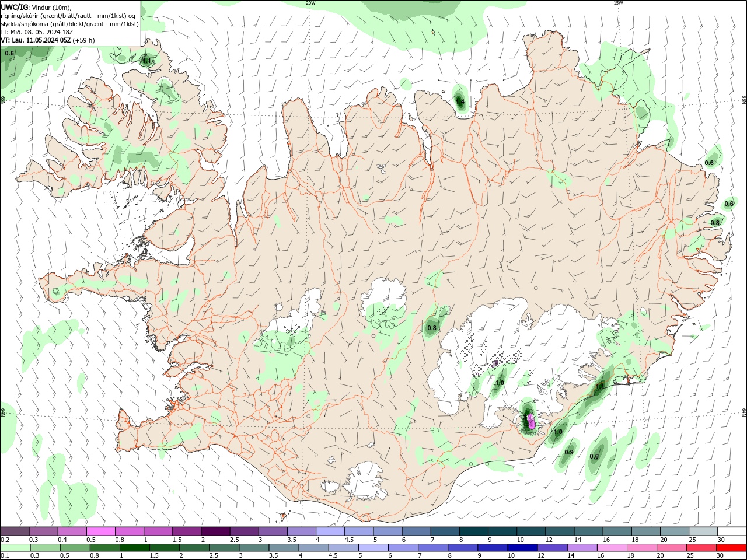Click the 20 swatch in upper legend row
The image size is (747, 560).
point(675,531)
